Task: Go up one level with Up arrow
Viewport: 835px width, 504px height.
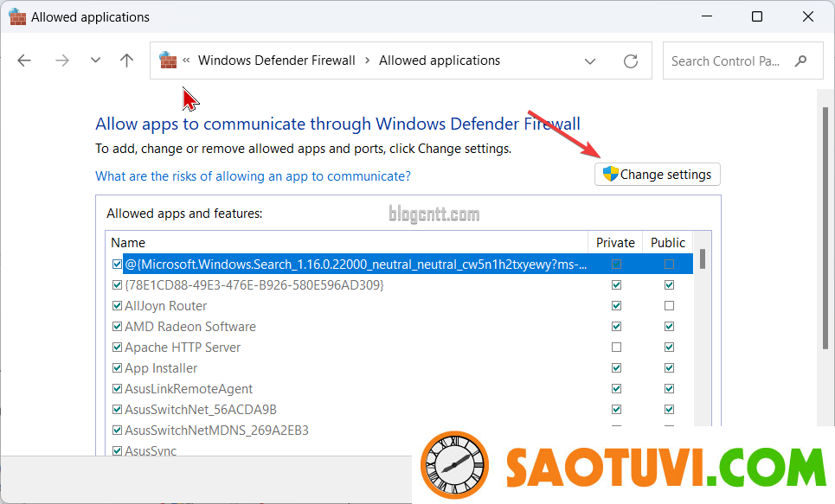Action: point(126,61)
